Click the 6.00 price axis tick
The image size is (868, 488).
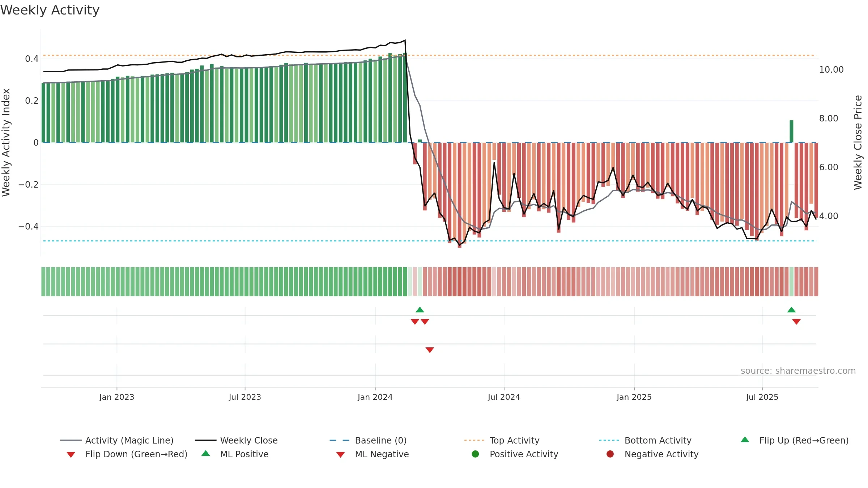pos(829,167)
